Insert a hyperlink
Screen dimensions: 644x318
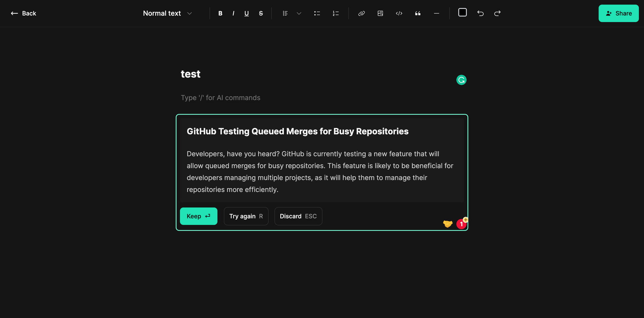362,13
